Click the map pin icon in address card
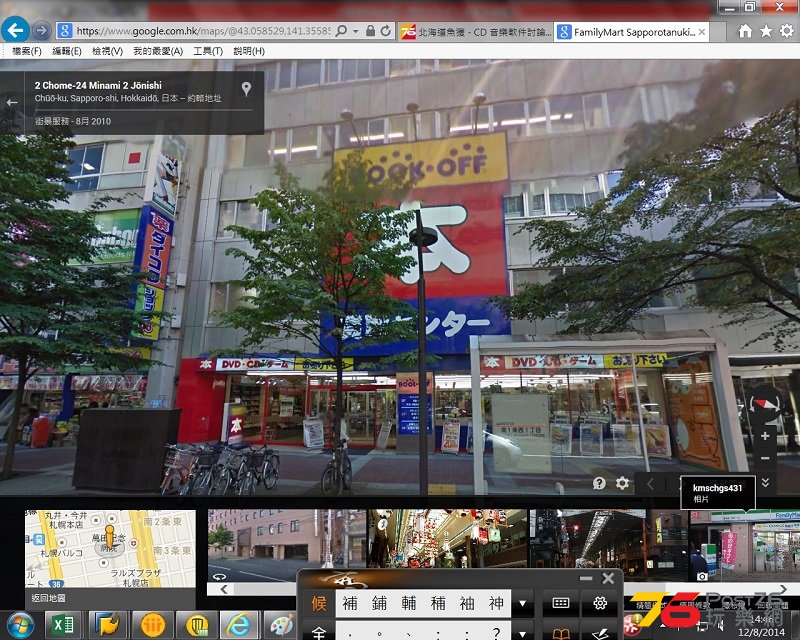 (x=246, y=89)
